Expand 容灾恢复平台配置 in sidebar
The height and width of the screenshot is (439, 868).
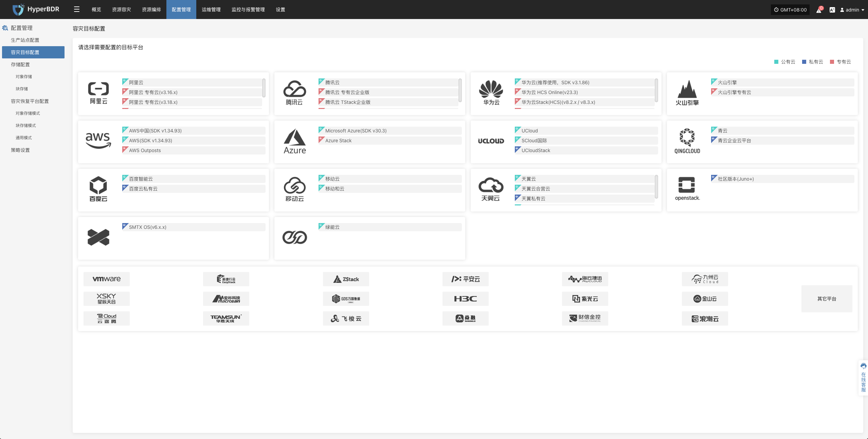point(33,101)
